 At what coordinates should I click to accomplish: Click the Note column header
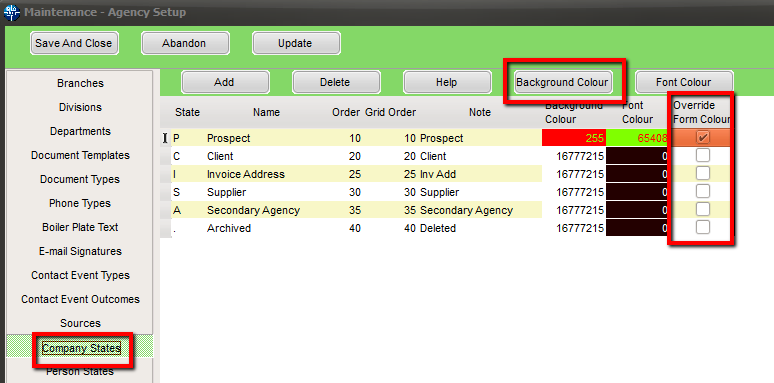(x=480, y=113)
